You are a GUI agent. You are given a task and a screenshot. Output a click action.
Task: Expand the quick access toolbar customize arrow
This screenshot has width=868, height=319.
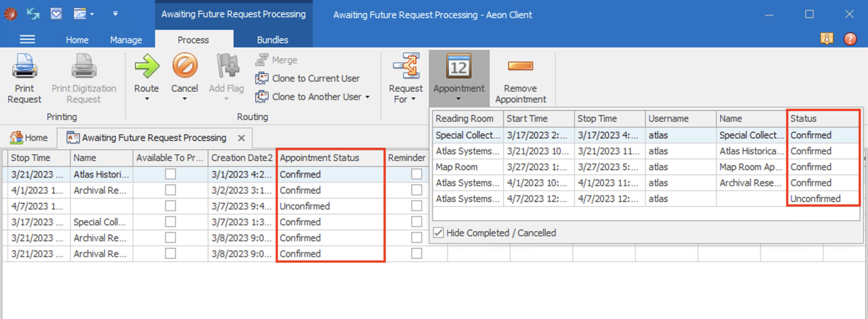[115, 14]
